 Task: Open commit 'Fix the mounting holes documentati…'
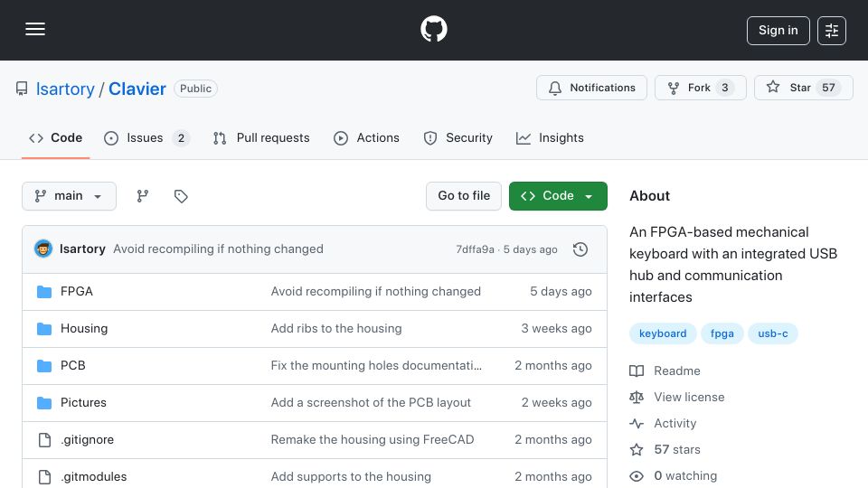[376, 366]
